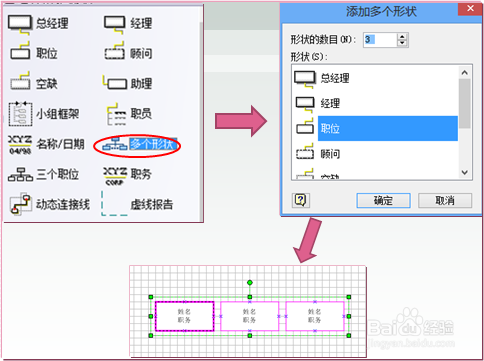This screenshot has height=361, width=484.
Task: Click the 总经理 icon in dialog list
Action: tap(305, 79)
